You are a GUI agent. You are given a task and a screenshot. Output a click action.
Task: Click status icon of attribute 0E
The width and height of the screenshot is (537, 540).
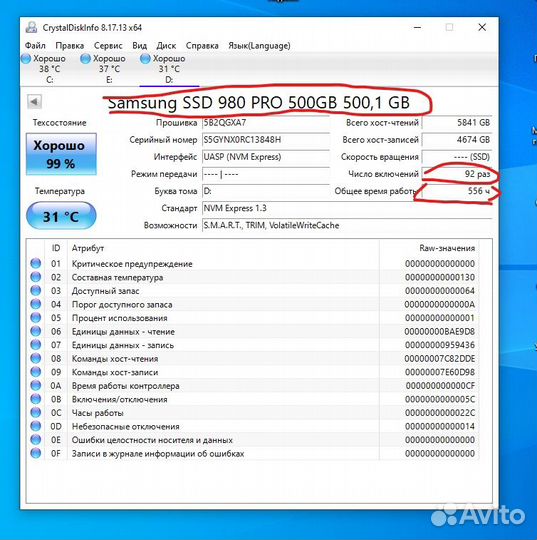coord(35,440)
